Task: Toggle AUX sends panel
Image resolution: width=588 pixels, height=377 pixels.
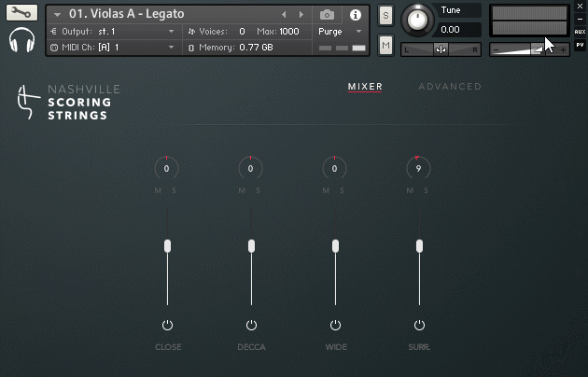Action: click(x=580, y=32)
